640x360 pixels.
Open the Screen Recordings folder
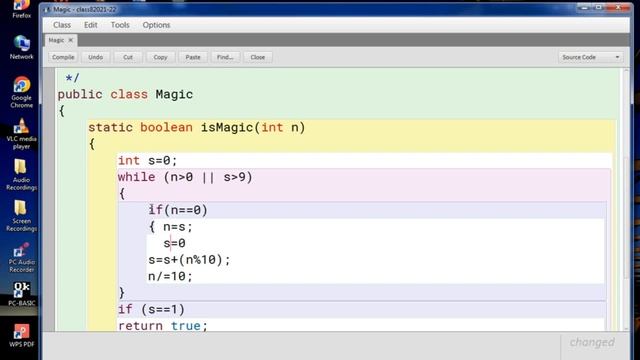(x=21, y=216)
